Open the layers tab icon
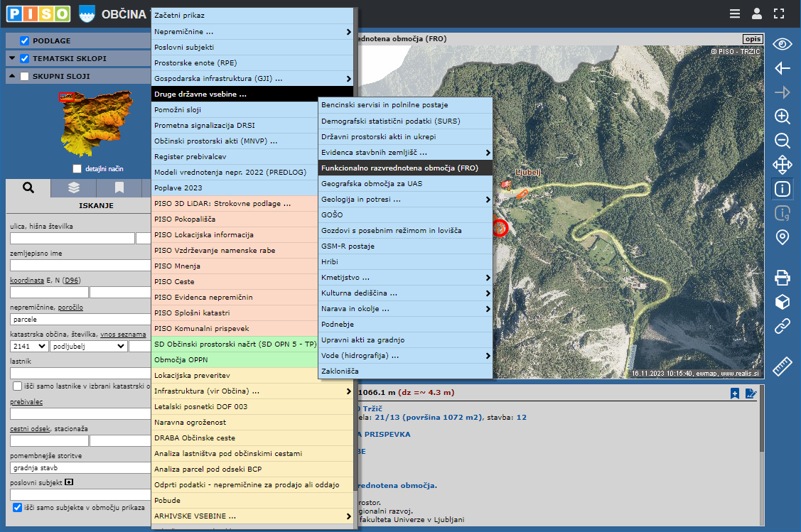Viewport: 801px width, 532px height. click(x=74, y=188)
